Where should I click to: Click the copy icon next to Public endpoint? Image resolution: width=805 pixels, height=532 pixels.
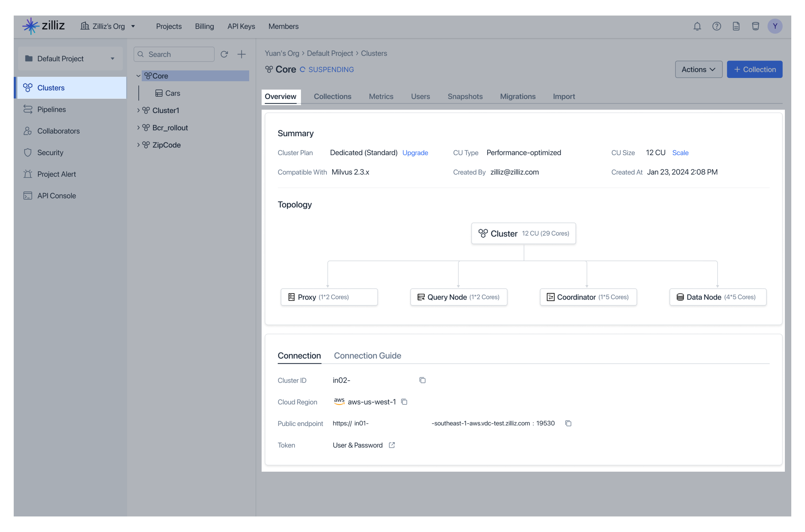pyautogui.click(x=567, y=423)
